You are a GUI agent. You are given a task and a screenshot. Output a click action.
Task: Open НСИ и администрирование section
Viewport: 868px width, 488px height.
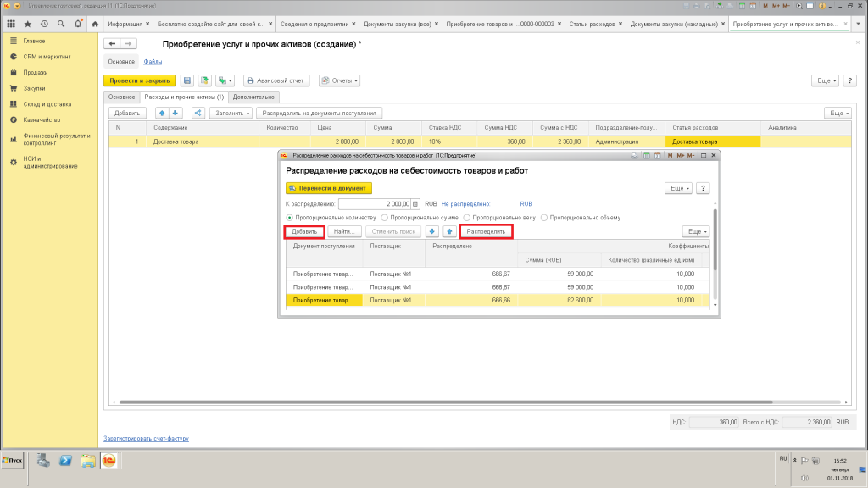[x=50, y=162]
